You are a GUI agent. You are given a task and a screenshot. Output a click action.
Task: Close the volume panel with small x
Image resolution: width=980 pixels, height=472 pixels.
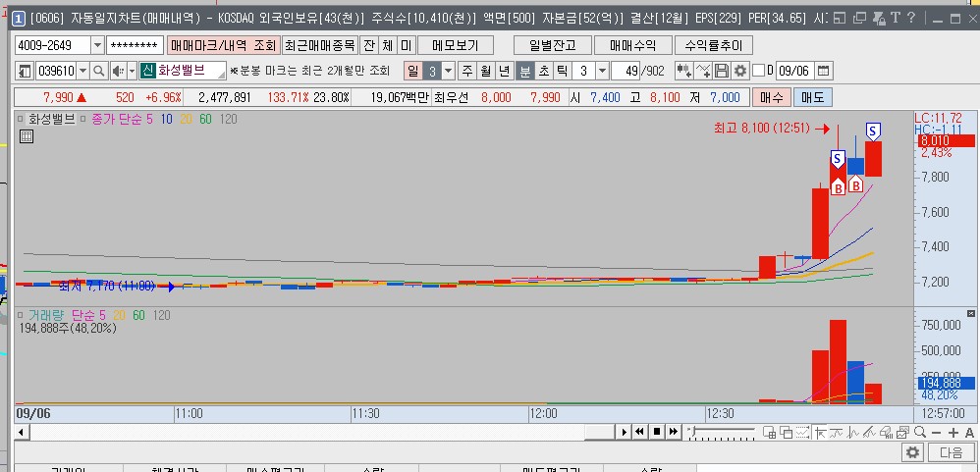point(971,313)
